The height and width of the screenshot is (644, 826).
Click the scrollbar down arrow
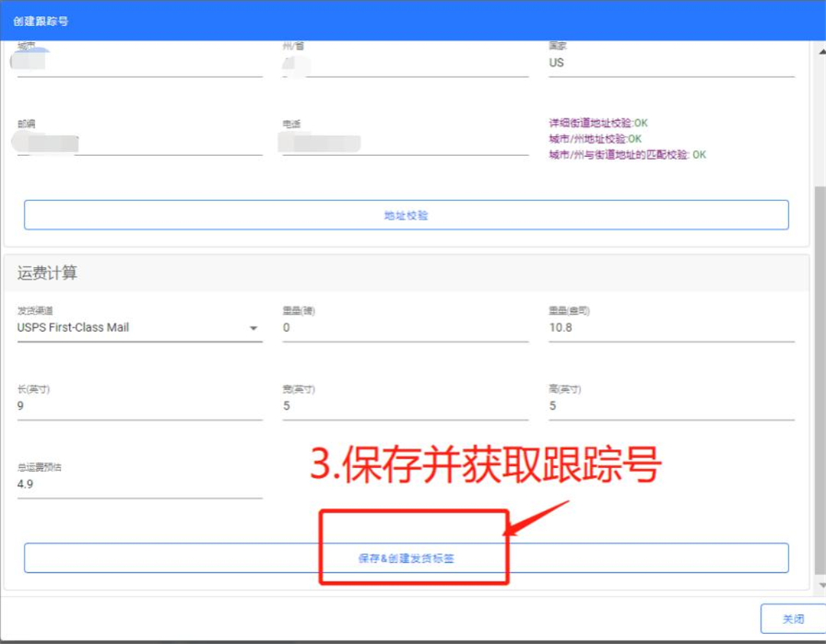[821, 585]
